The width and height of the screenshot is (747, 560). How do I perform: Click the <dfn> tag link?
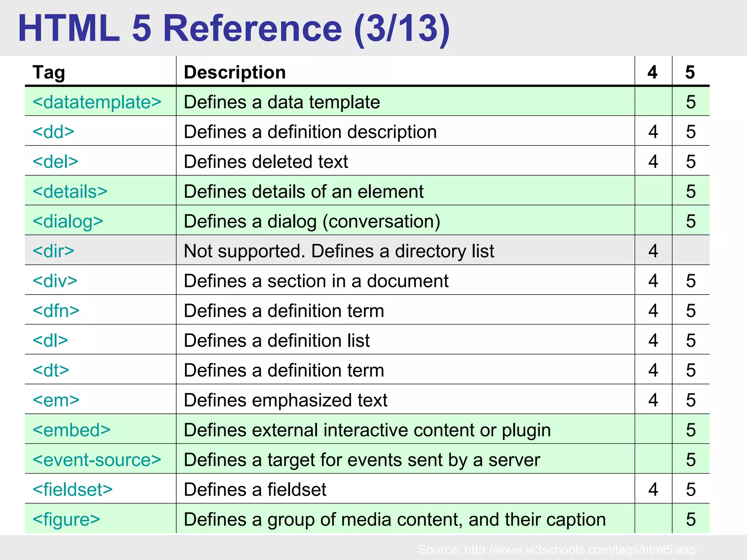[x=56, y=311]
